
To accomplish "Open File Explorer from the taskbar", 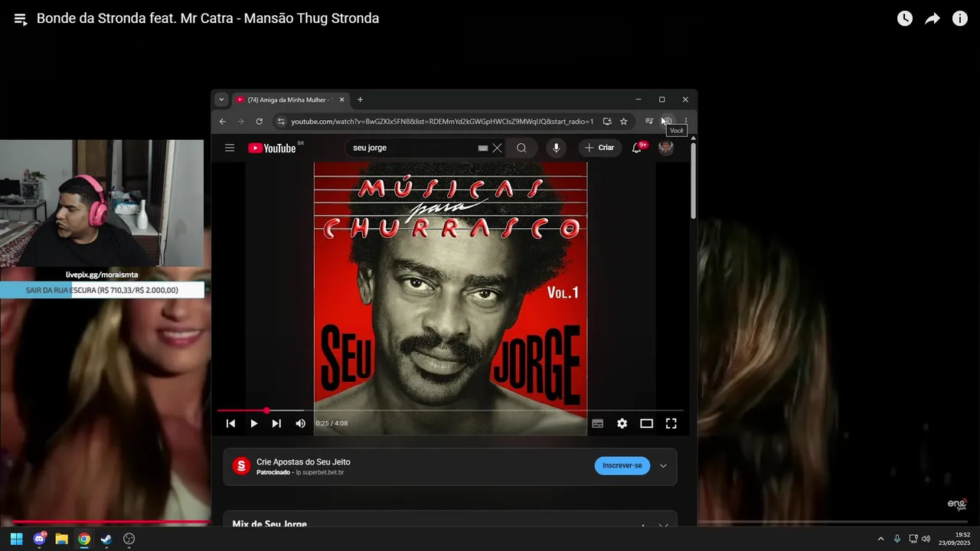I will point(61,539).
